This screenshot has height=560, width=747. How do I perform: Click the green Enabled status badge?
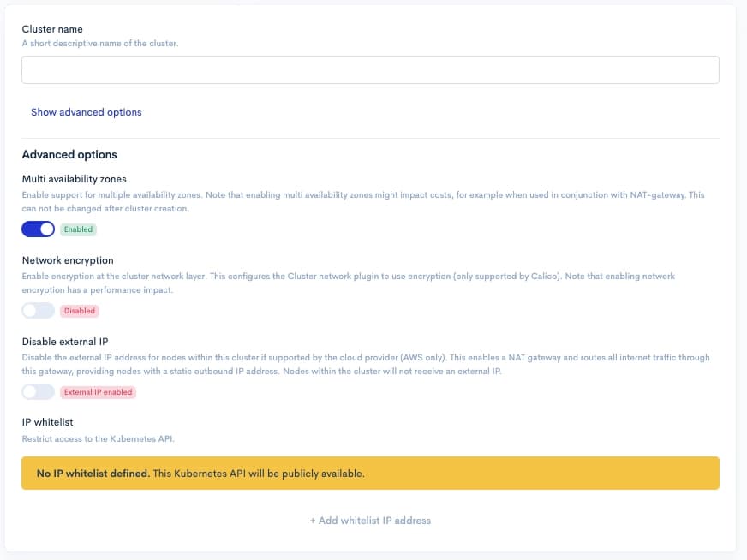point(78,229)
